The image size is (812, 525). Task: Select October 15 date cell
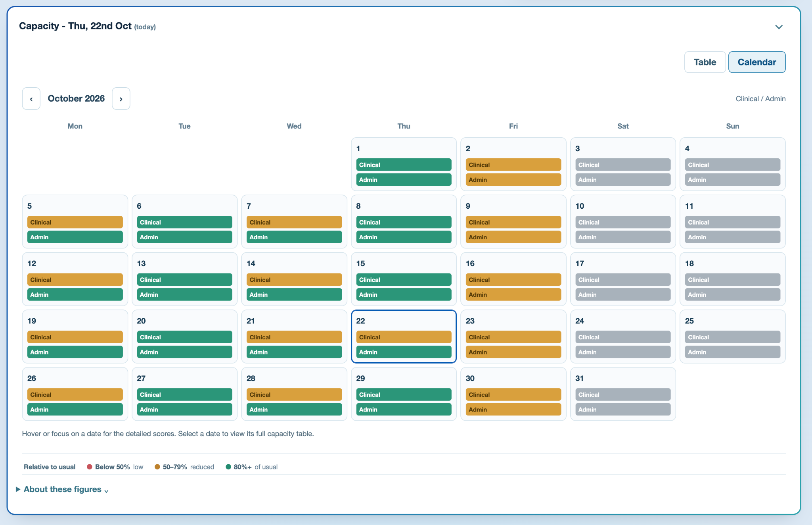coord(404,279)
